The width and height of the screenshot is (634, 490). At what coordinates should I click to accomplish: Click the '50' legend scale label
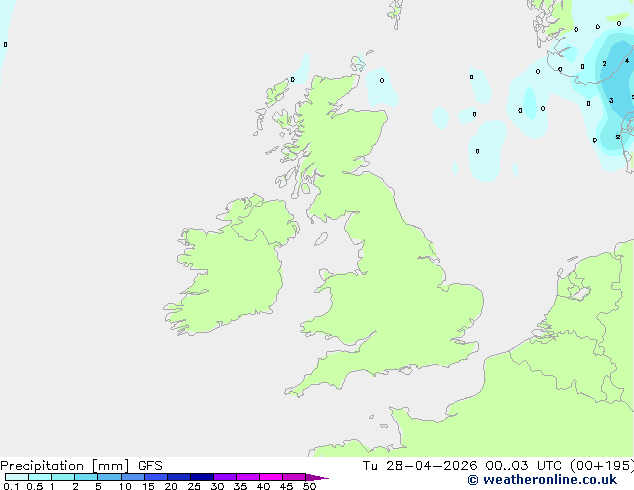[x=309, y=486]
